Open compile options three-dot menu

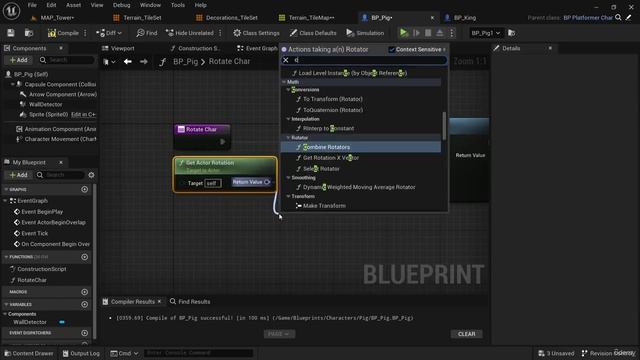point(85,33)
